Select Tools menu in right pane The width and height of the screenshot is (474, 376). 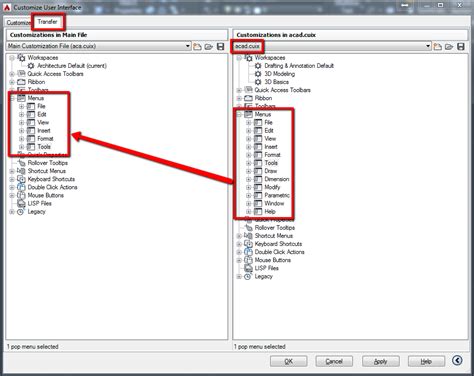point(271,163)
